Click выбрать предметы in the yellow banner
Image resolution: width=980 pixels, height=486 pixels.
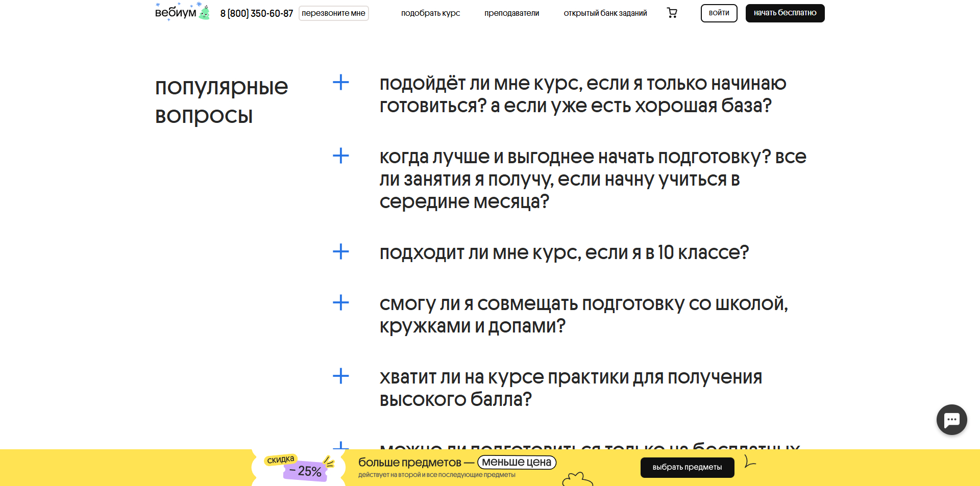687,467
